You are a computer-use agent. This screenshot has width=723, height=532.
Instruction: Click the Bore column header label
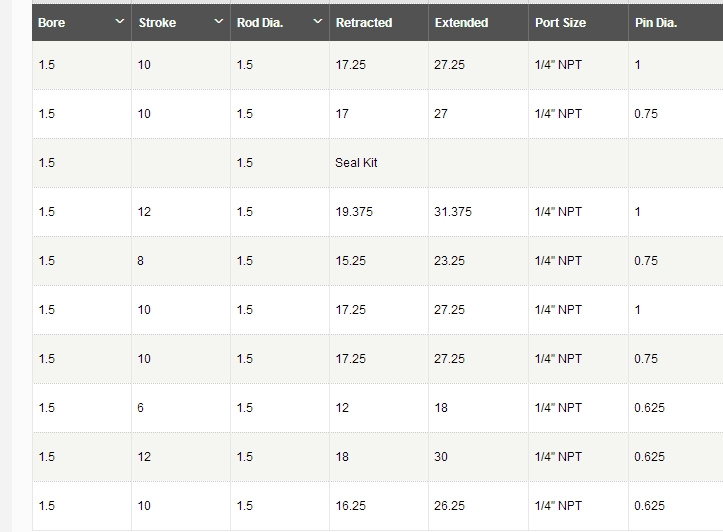click(51, 23)
